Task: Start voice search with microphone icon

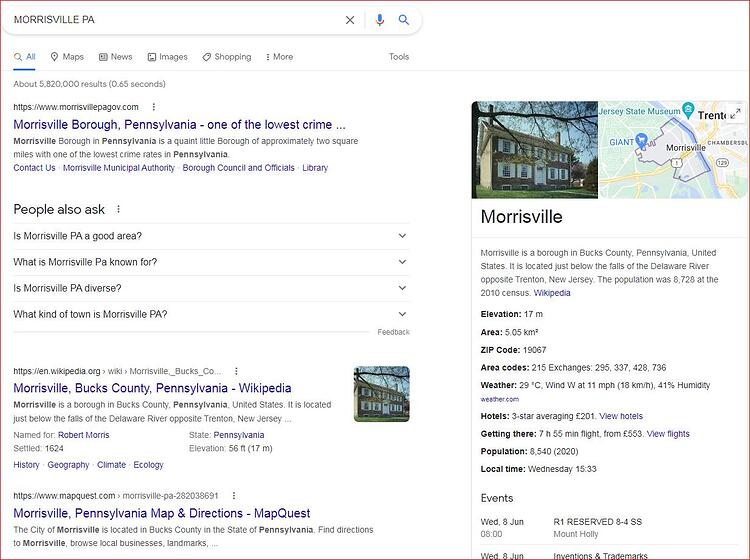Action: 380,20
